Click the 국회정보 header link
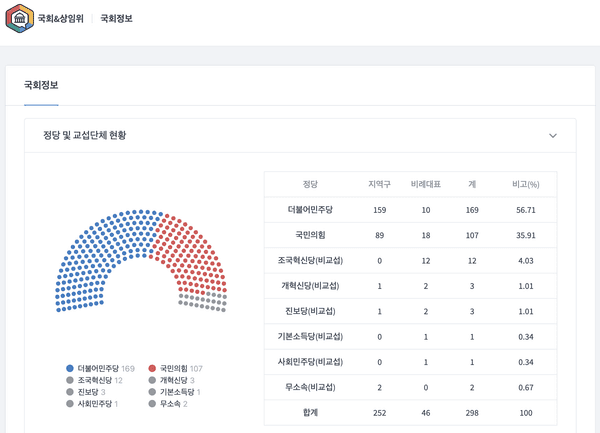The height and width of the screenshot is (433, 600). pos(116,19)
